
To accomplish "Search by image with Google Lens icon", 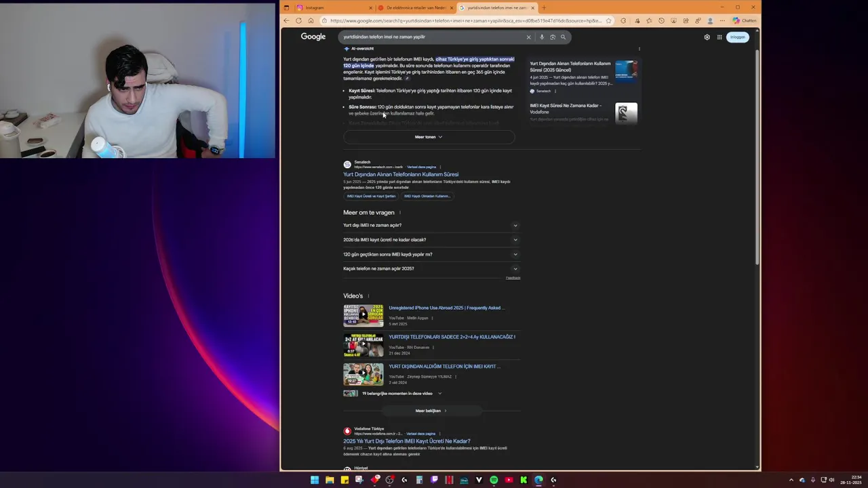I will [553, 37].
